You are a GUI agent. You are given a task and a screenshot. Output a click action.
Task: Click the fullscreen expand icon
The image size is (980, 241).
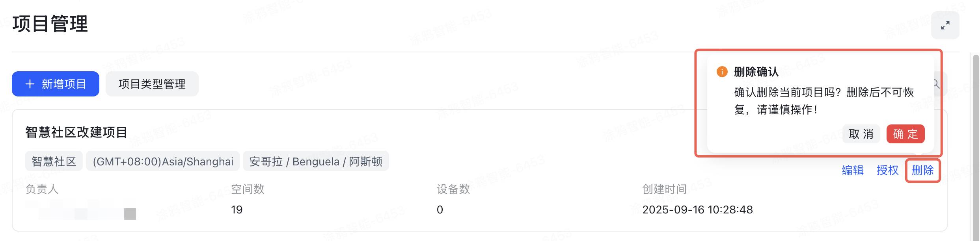tap(945, 25)
